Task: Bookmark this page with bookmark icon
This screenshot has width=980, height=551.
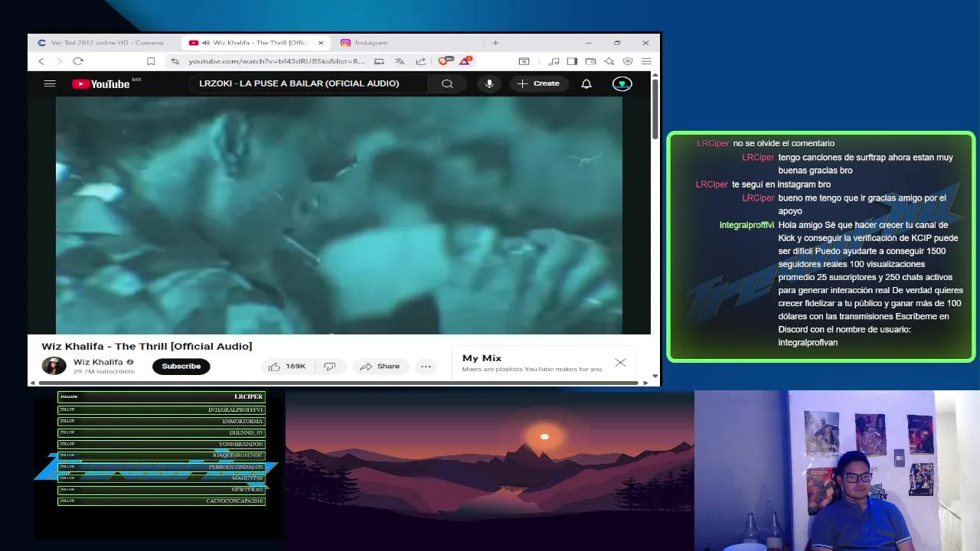Action: coord(151,61)
